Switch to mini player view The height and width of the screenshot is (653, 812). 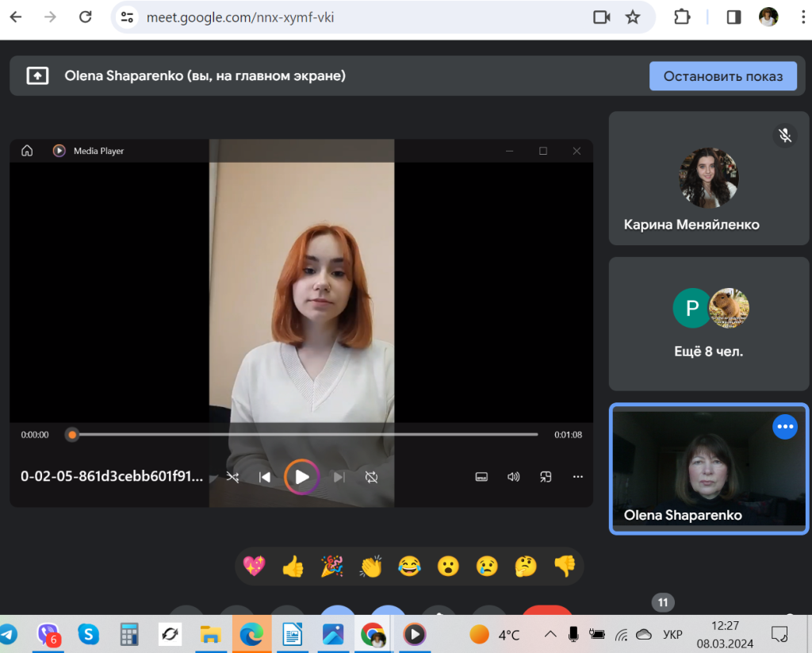546,477
